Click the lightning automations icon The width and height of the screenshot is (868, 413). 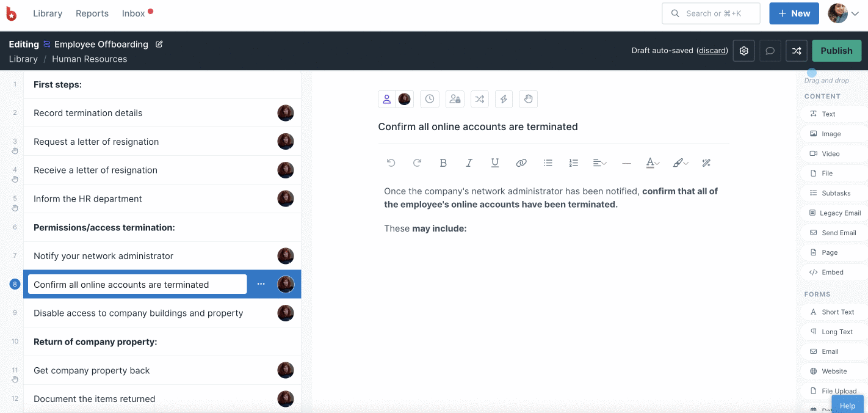504,99
